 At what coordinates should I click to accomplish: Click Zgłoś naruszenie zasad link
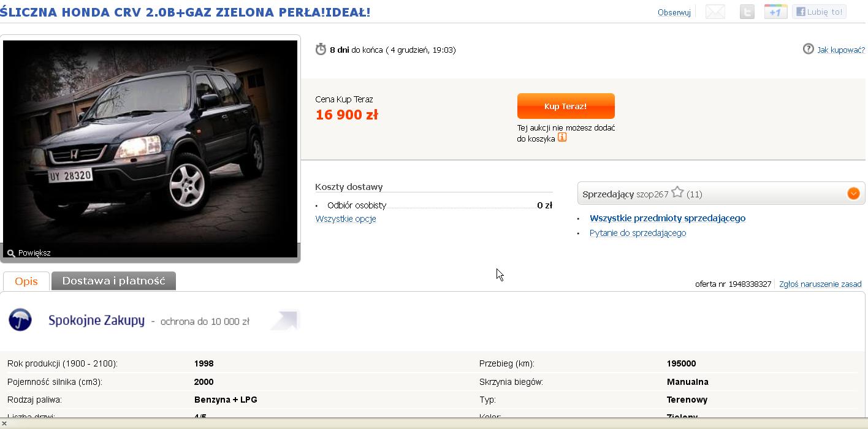click(x=820, y=284)
